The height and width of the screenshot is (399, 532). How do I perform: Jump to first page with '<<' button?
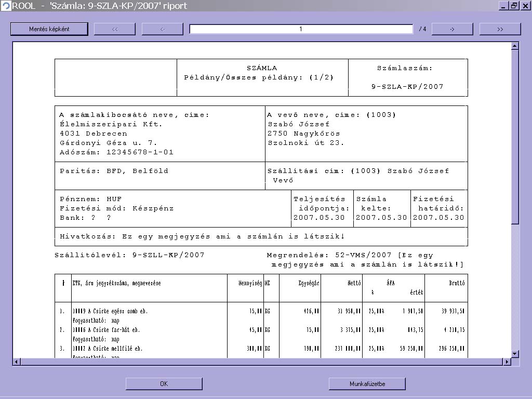click(115, 29)
